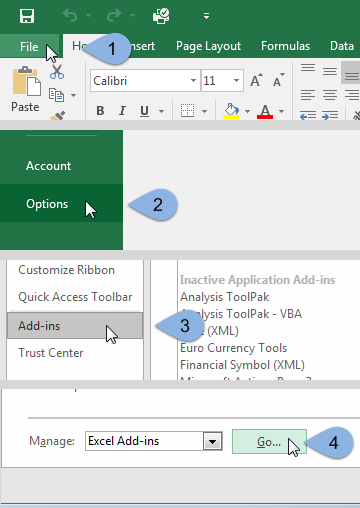Click the Cut scissors icon
This screenshot has height=508, width=360.
(x=57, y=72)
